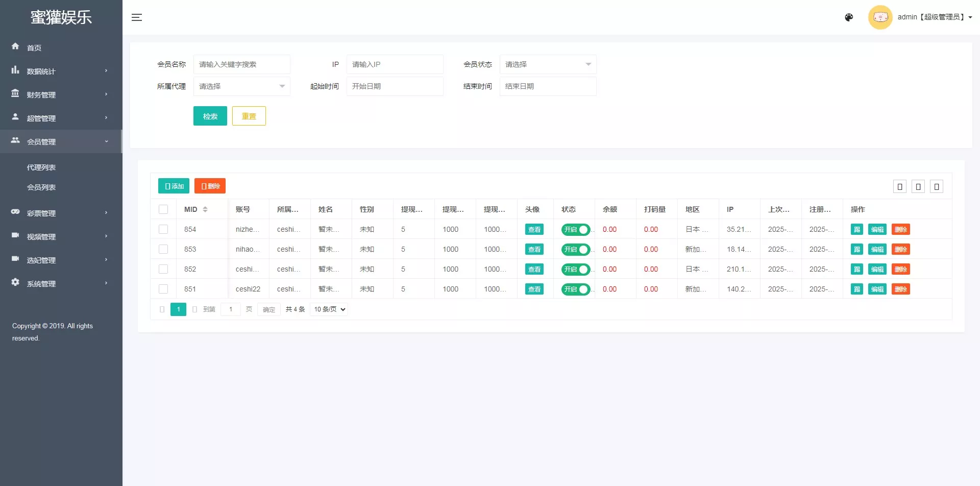The width and height of the screenshot is (980, 486).
Task: Click the orange 重置 reset button
Action: point(249,116)
